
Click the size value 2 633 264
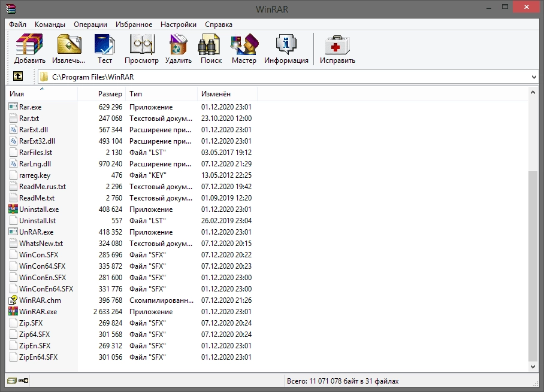point(108,312)
